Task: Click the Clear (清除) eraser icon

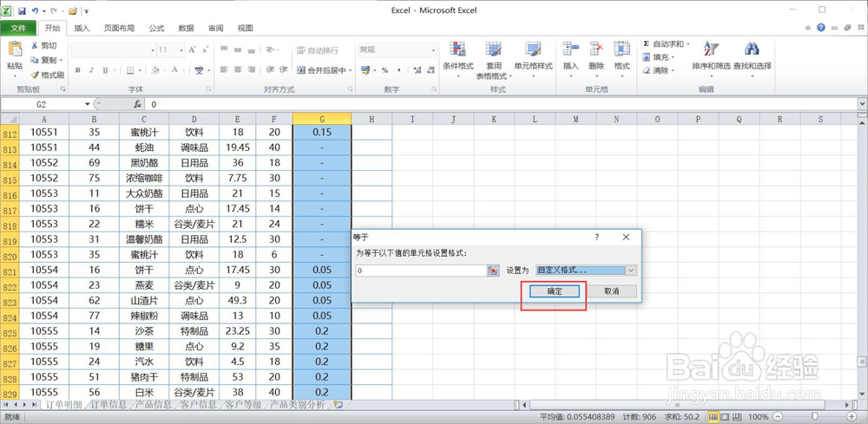Action: [x=647, y=70]
